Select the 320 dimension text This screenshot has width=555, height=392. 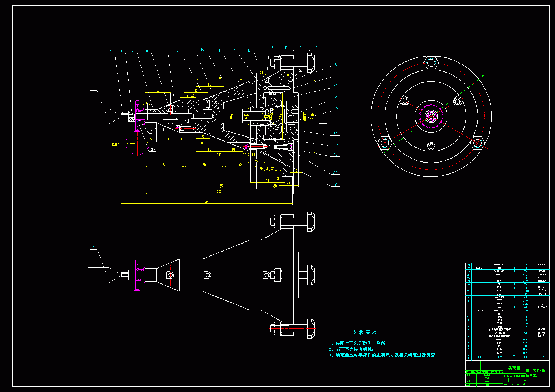(x=219, y=191)
